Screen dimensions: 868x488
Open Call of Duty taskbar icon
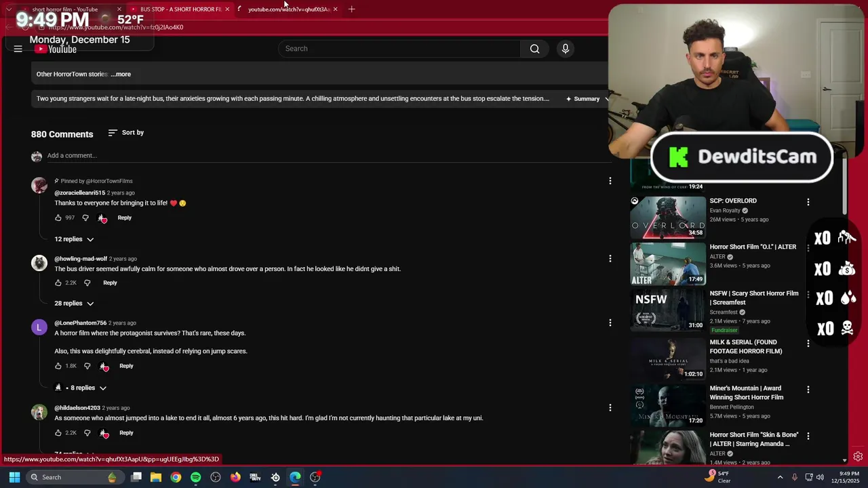[255, 477]
